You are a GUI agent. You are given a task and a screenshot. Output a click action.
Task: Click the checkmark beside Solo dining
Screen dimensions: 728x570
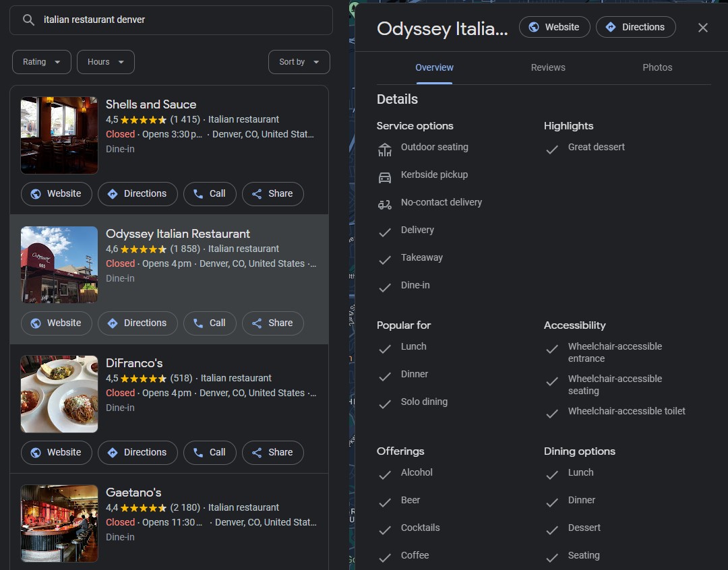tap(385, 404)
